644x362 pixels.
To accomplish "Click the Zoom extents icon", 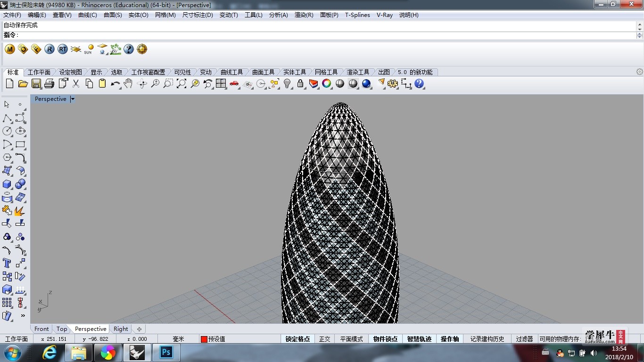I will (x=182, y=84).
